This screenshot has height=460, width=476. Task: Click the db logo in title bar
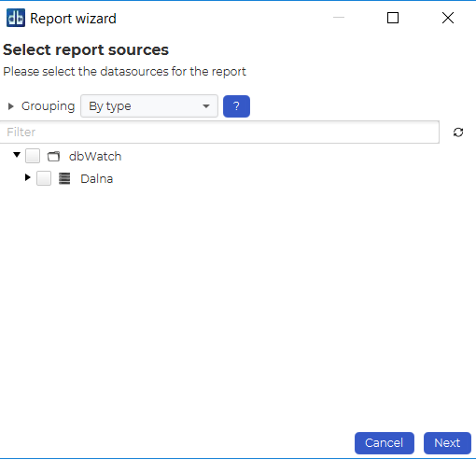[16, 18]
